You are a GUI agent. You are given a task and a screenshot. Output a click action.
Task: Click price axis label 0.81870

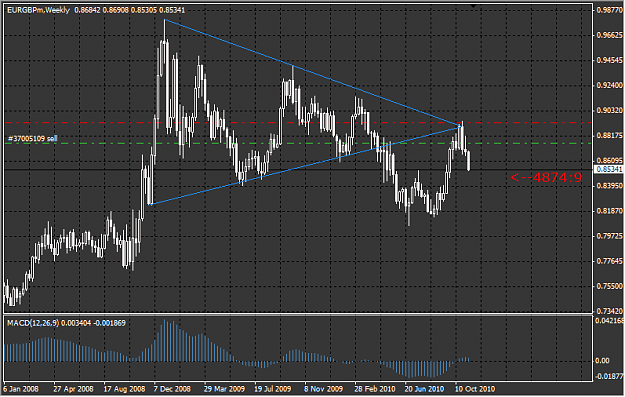(x=609, y=211)
